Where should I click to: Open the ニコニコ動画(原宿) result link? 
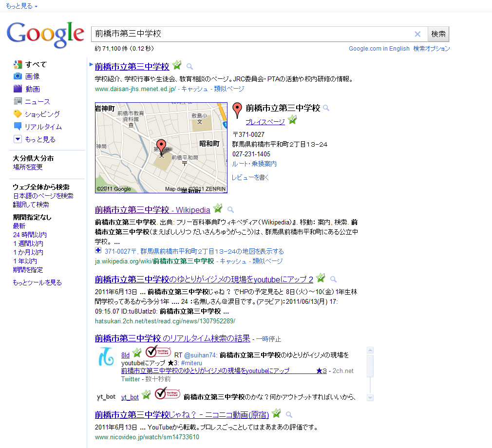coord(182,415)
